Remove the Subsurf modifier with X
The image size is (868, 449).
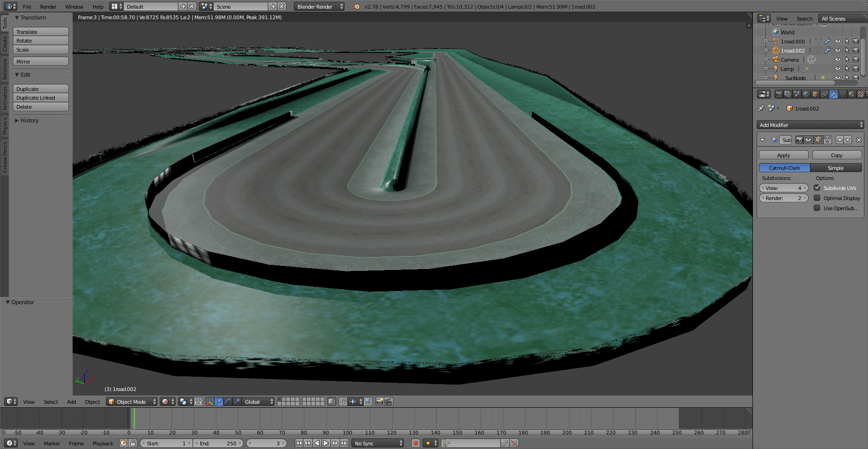click(858, 140)
